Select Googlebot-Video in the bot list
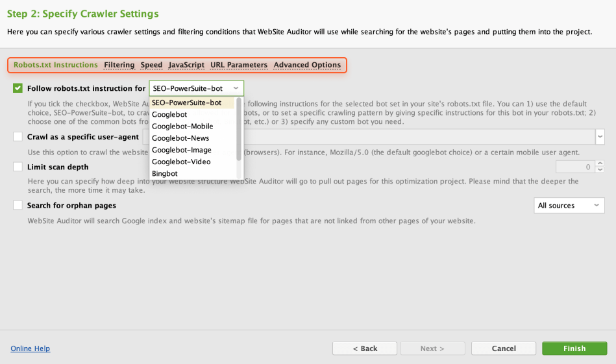The width and height of the screenshot is (616, 364). point(193,162)
